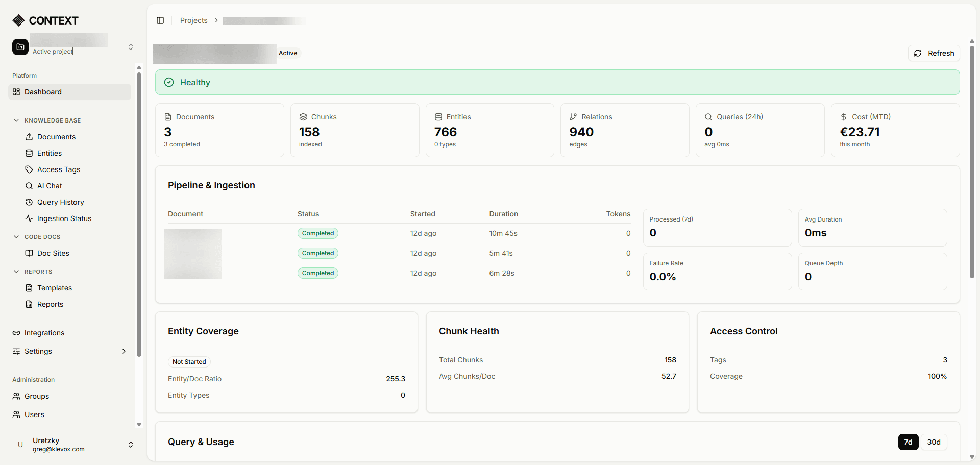This screenshot has height=465, width=980.
Task: Open Doc Sites under Code Docs
Action: point(53,253)
